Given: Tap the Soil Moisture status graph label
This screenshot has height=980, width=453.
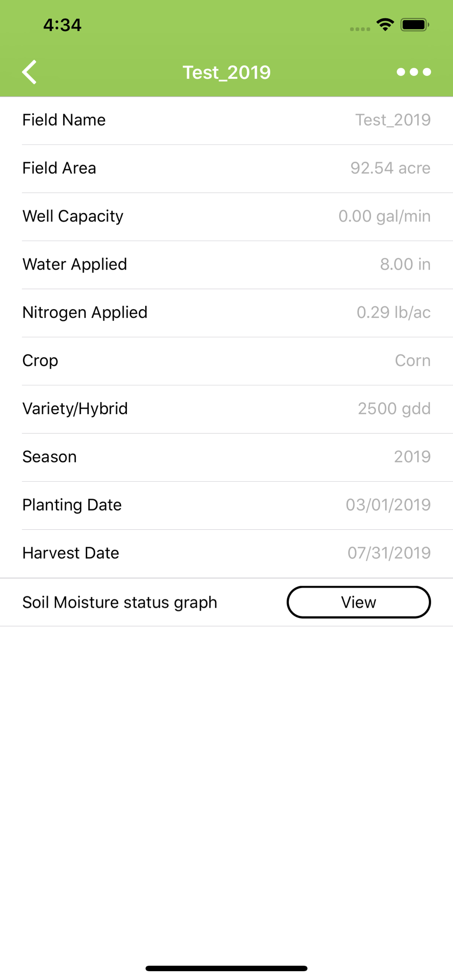Looking at the screenshot, I should click(120, 602).
